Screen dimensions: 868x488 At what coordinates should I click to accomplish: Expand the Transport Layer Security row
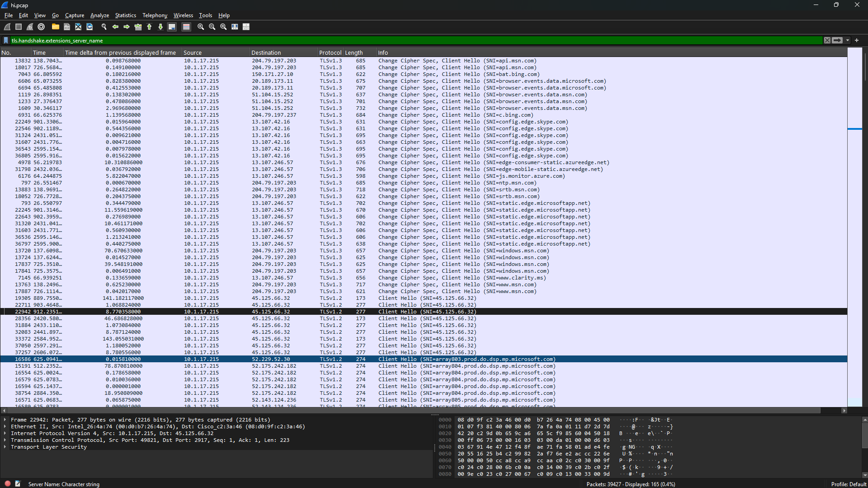(5, 447)
